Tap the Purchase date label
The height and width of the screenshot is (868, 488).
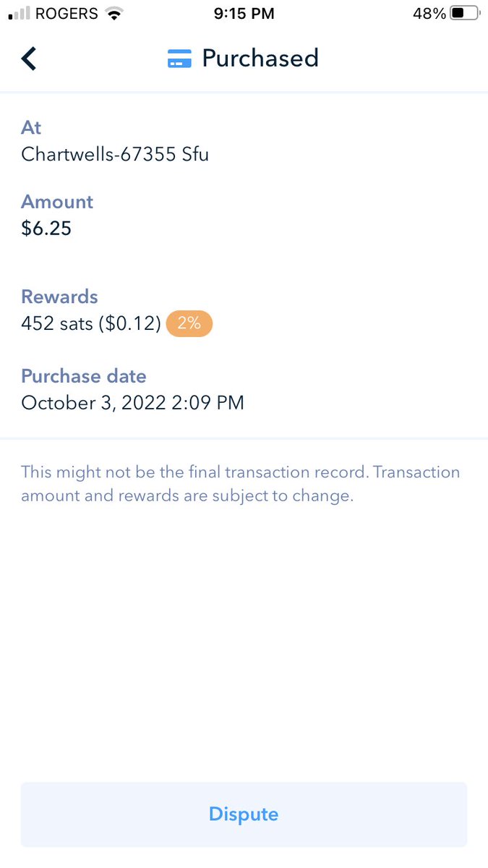click(84, 376)
